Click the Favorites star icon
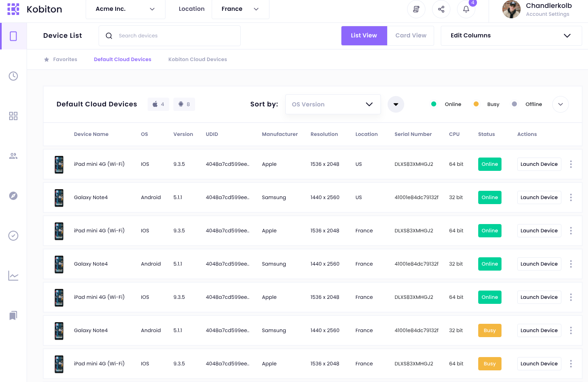This screenshot has height=382, width=588. tap(47, 59)
